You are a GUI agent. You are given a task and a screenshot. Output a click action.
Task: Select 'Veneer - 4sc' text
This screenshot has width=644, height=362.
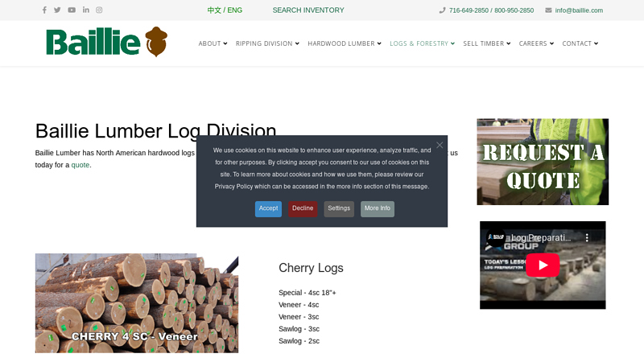[x=299, y=305]
